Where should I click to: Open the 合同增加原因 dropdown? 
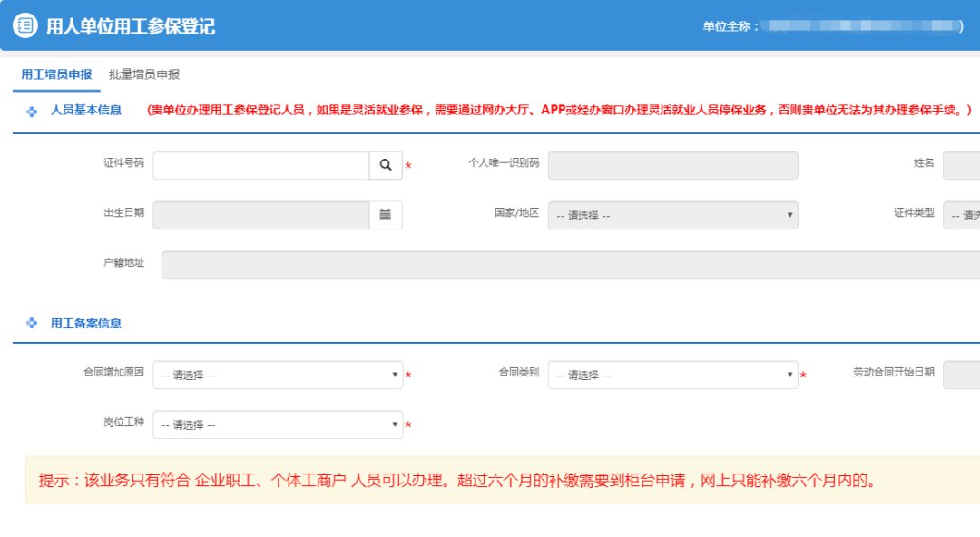278,375
